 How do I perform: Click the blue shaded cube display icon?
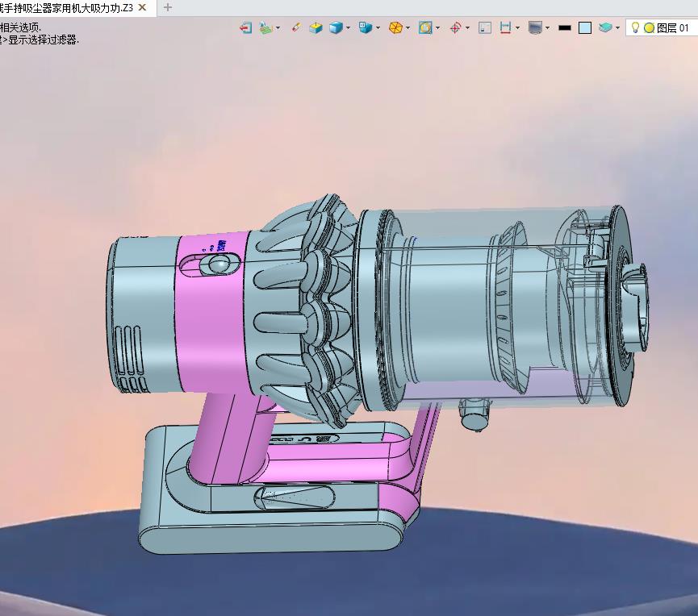click(336, 28)
